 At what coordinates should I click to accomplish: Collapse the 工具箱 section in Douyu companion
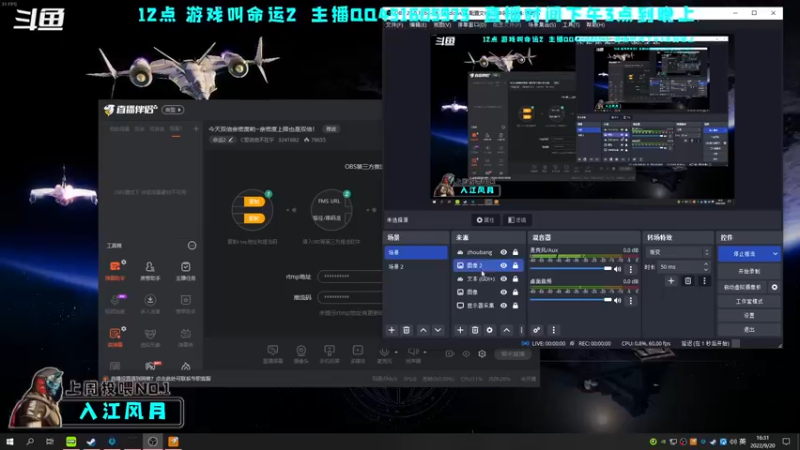[192, 245]
